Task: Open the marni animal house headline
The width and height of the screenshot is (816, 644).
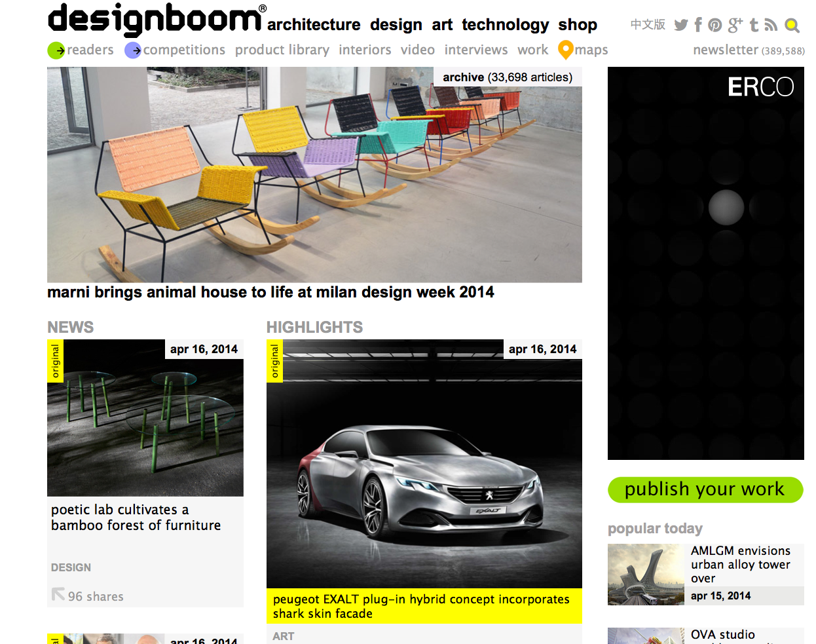Action: point(270,292)
